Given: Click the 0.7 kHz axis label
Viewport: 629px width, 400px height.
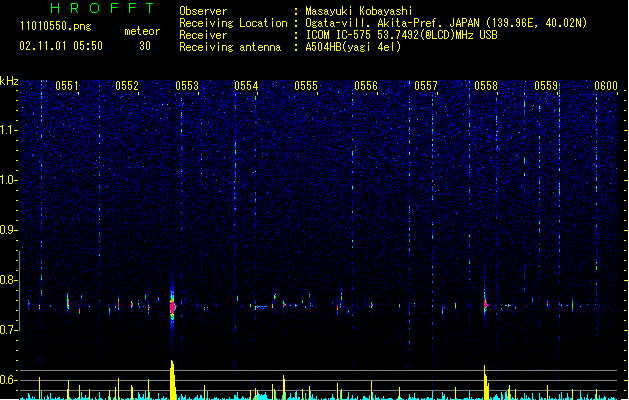Looking at the screenshot, I should pos(9,330).
